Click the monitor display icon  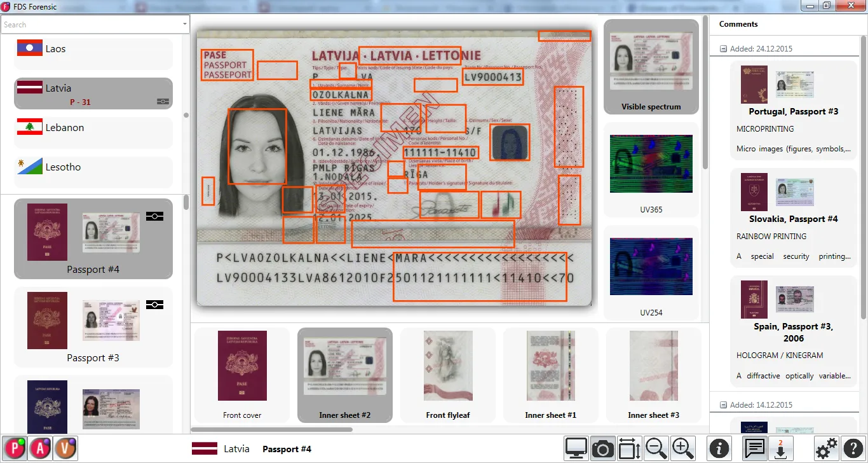click(576, 449)
